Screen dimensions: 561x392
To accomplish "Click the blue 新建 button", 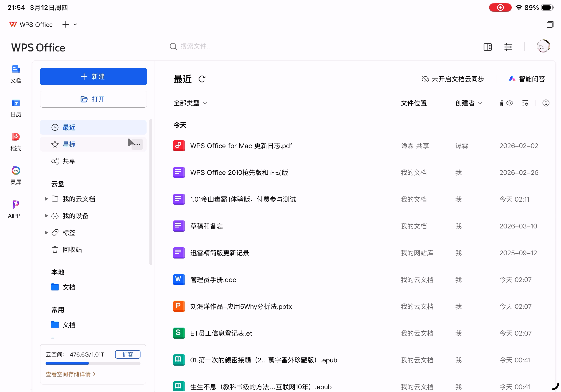I will (93, 76).
